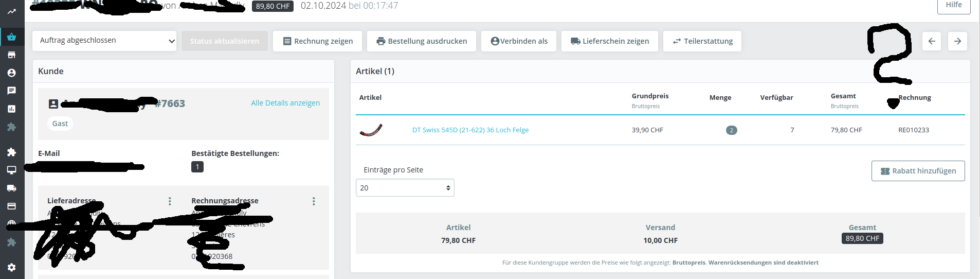The width and height of the screenshot is (980, 279).
Task: Open orders via the shopping basket icon
Action: [x=11, y=37]
